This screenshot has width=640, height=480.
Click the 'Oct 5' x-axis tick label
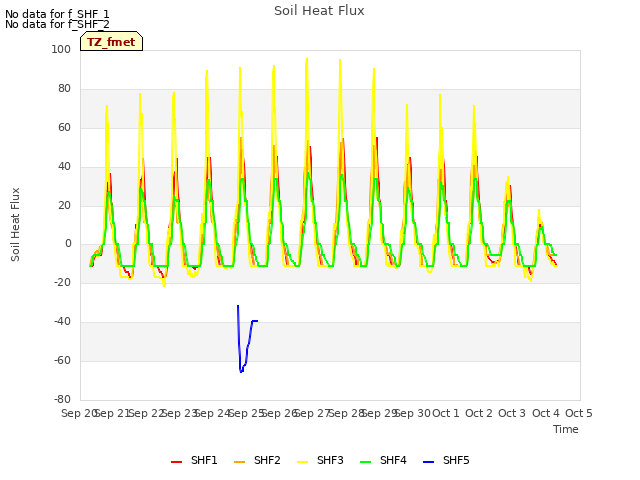[x=579, y=413]
